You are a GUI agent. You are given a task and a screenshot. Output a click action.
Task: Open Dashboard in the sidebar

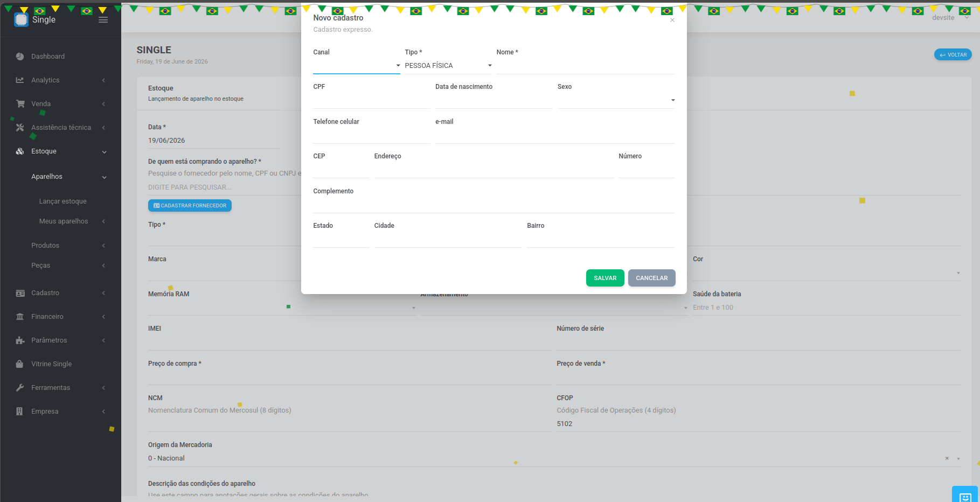(x=48, y=57)
